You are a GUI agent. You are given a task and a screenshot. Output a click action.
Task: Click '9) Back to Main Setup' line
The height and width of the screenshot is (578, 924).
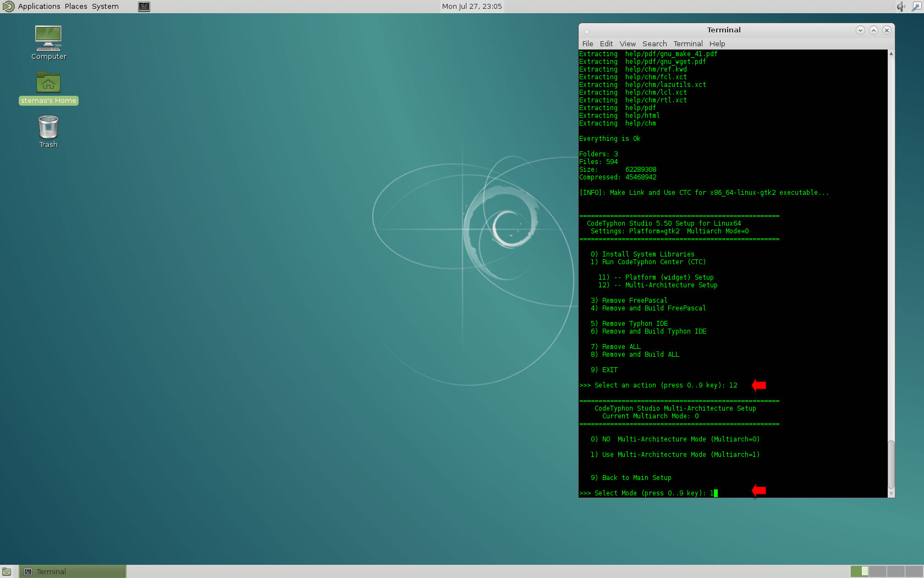pos(631,478)
